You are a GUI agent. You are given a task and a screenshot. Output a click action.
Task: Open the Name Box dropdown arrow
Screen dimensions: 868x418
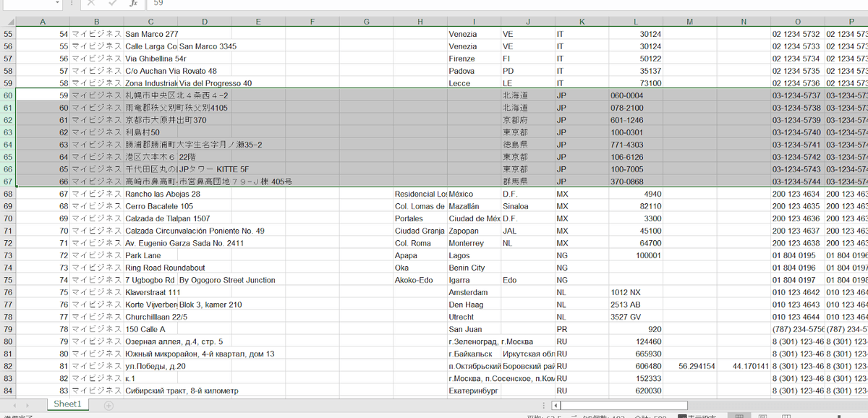tap(57, 4)
